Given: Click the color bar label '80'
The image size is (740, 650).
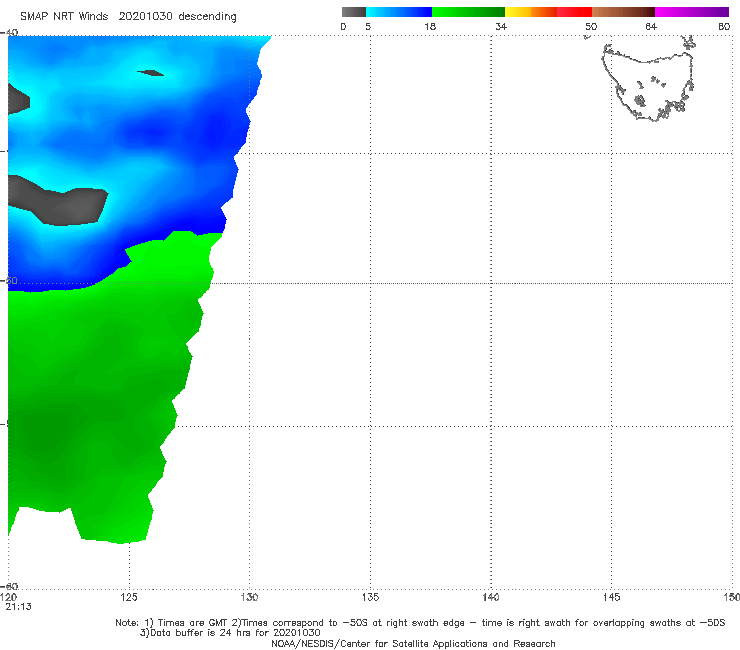Looking at the screenshot, I should coord(724,26).
